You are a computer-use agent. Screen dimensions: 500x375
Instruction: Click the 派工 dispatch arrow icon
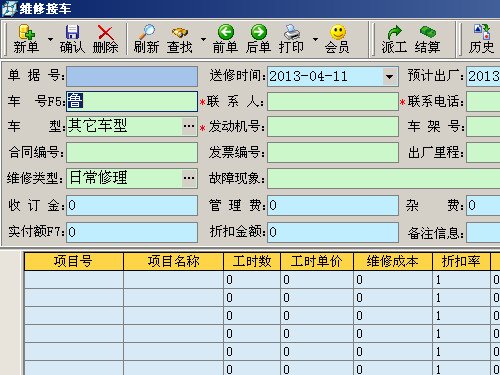click(394, 39)
